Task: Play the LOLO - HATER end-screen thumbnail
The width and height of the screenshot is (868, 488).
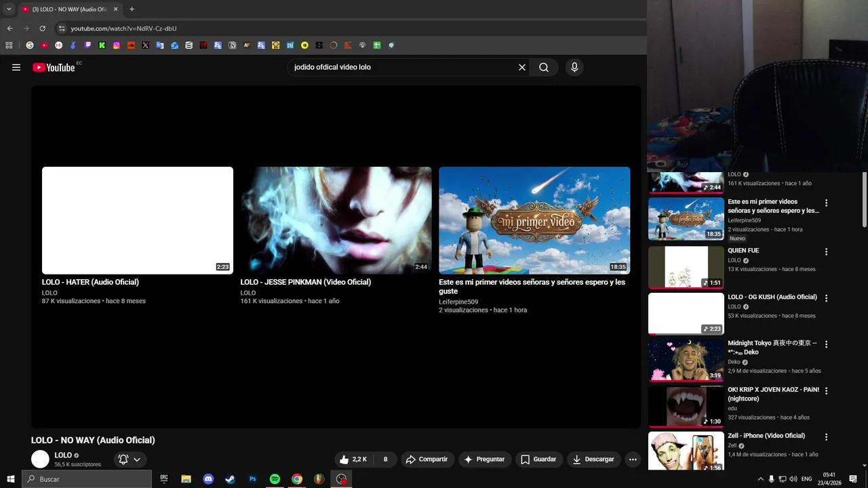Action: pyautogui.click(x=138, y=220)
